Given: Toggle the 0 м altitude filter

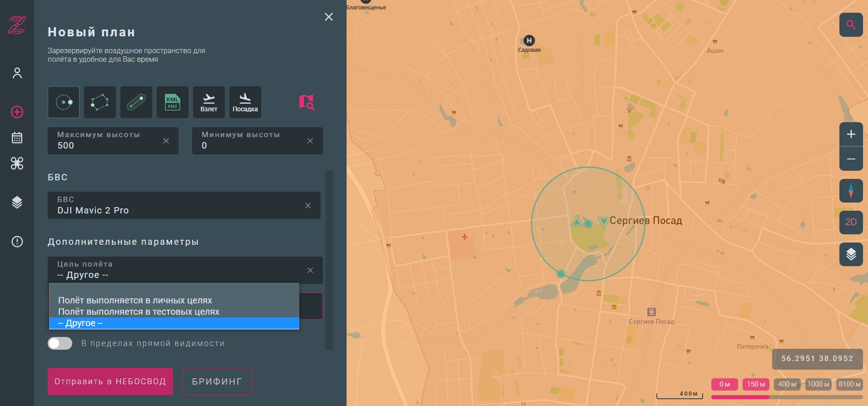Looking at the screenshot, I should pos(725,384).
